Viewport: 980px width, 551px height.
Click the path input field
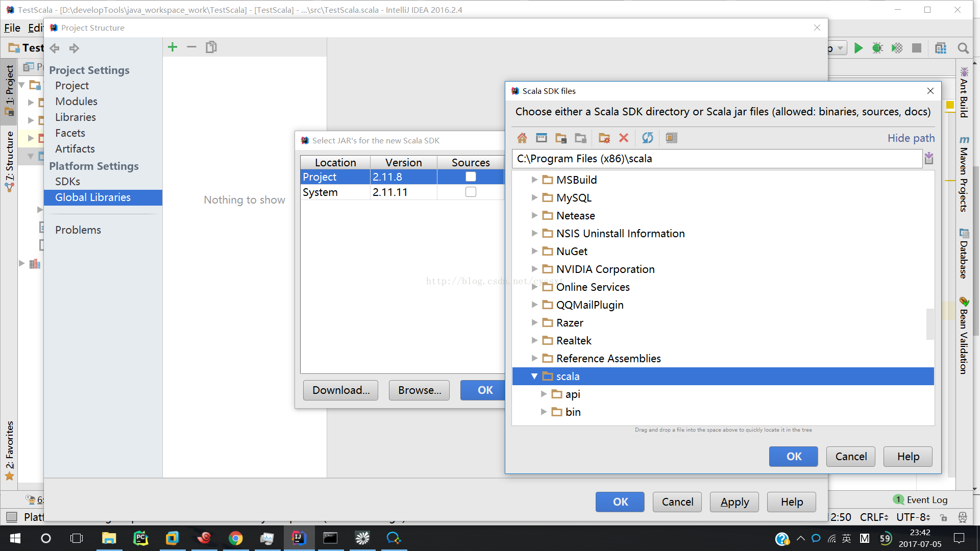click(717, 159)
